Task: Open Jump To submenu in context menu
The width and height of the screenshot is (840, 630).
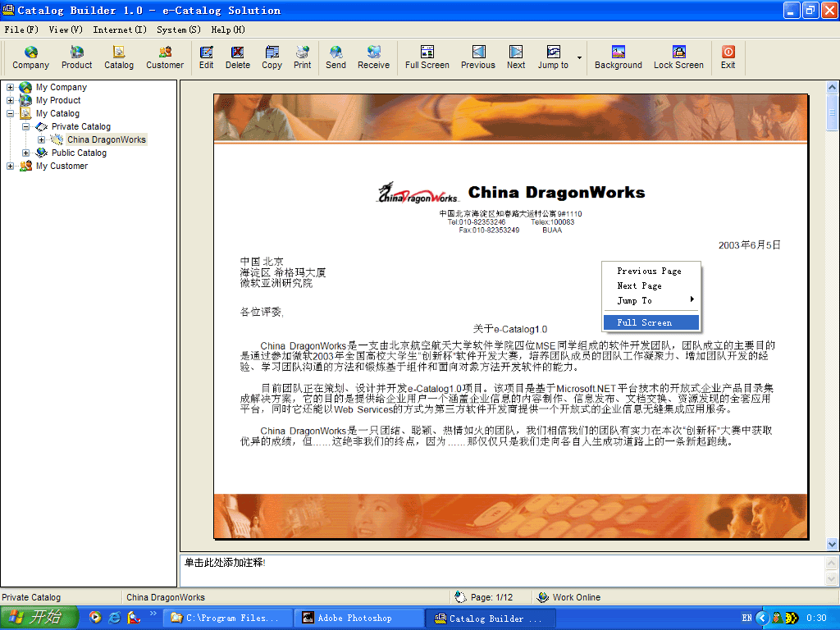Action: [x=651, y=300]
